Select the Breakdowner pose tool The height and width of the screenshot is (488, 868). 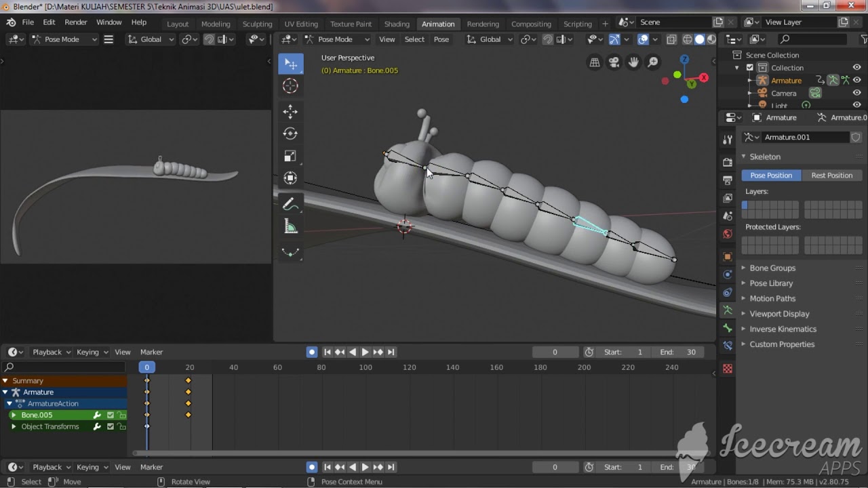[x=290, y=252]
